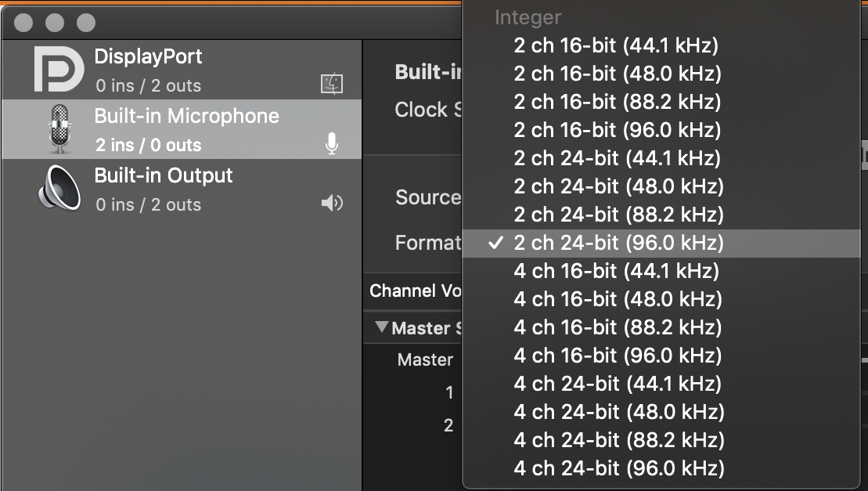The height and width of the screenshot is (491, 868).
Task: Select the Built-in Microphone device
Action: tap(185, 128)
